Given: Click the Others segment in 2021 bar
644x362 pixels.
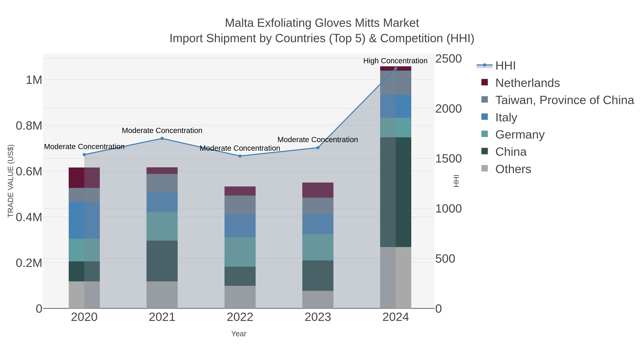Looking at the screenshot, I should tap(162, 295).
